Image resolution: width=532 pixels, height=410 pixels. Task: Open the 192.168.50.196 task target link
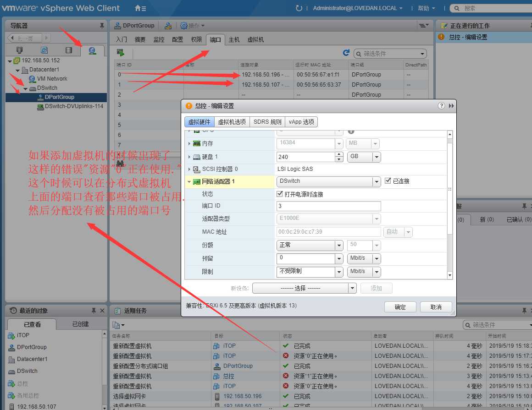coord(242,396)
